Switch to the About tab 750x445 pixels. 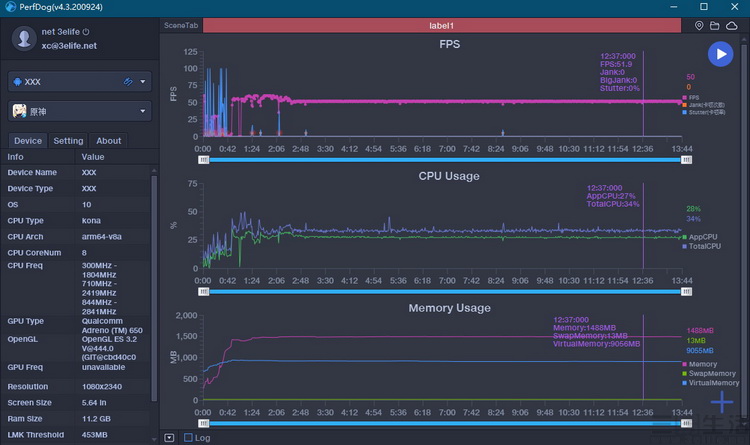pos(109,141)
